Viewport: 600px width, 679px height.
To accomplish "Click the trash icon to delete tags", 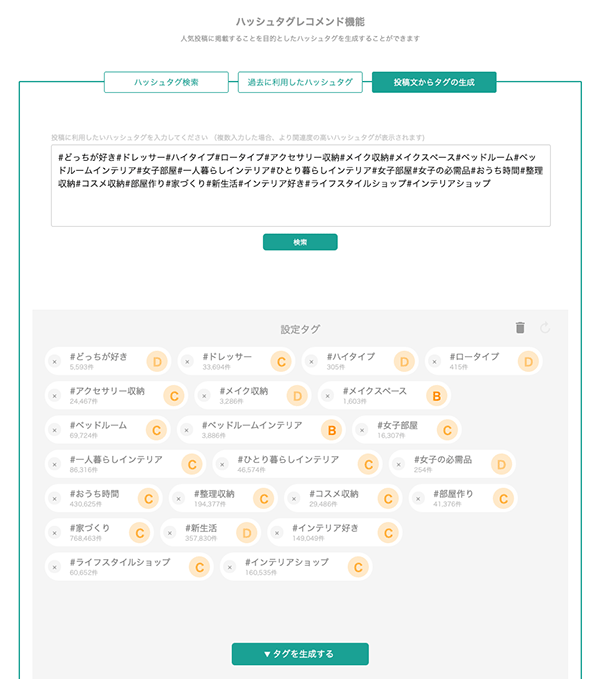I will pyautogui.click(x=520, y=328).
